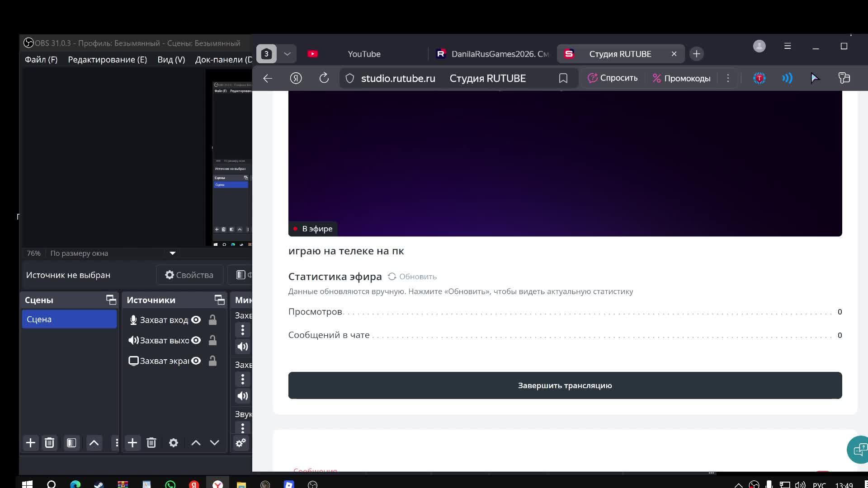Reload the RUTUBE studio page
868x488 pixels.
click(324, 78)
